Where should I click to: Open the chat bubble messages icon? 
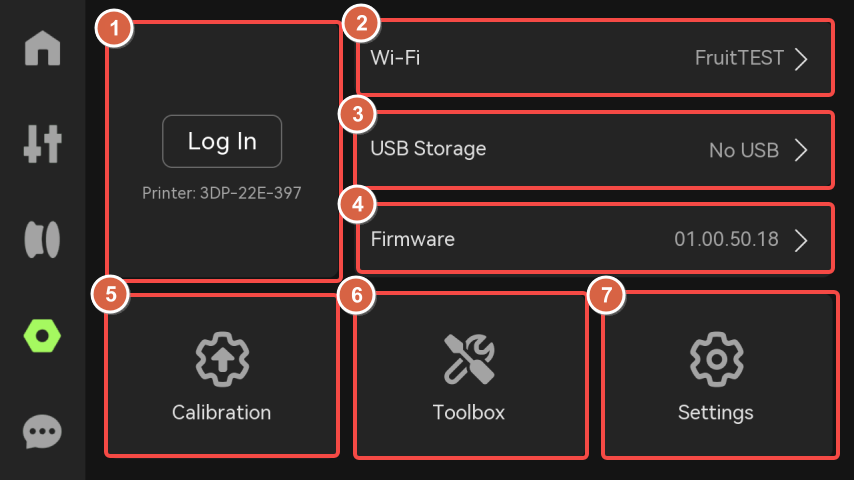click(x=42, y=432)
